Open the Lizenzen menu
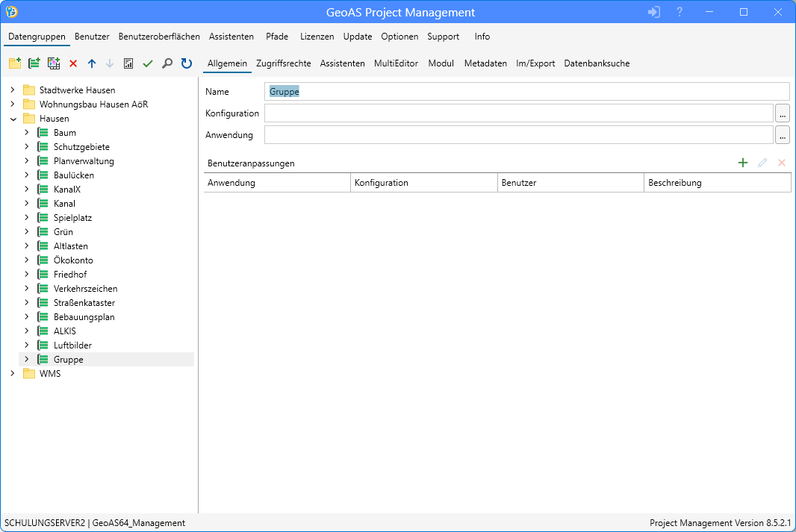Viewport: 796px width, 532px height. [x=317, y=37]
